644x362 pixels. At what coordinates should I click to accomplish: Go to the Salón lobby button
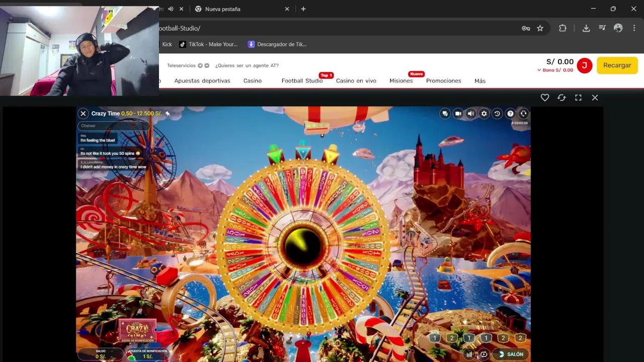coord(510,354)
